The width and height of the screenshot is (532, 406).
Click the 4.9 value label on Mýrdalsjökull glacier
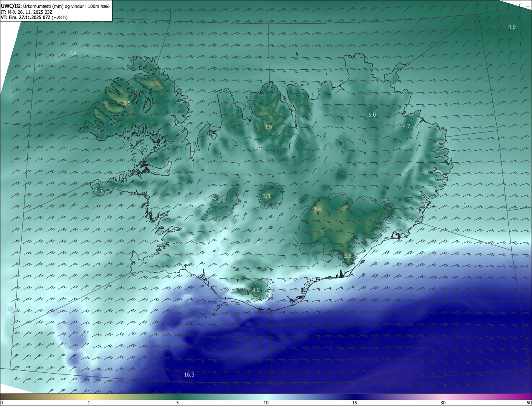point(256,290)
